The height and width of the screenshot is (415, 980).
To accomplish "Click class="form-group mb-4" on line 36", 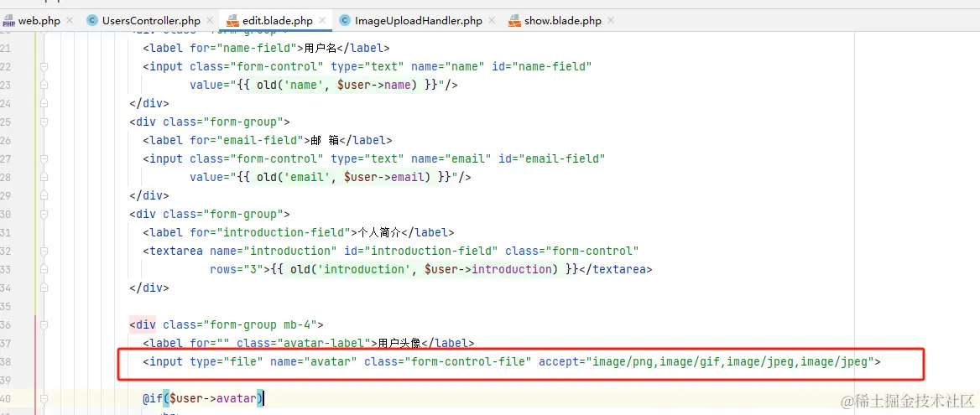I will (240, 324).
